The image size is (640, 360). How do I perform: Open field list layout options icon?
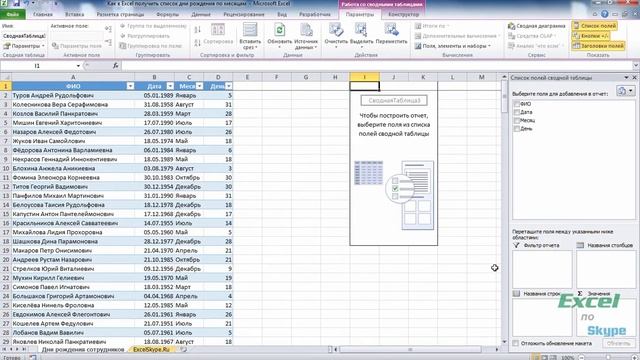click(625, 91)
